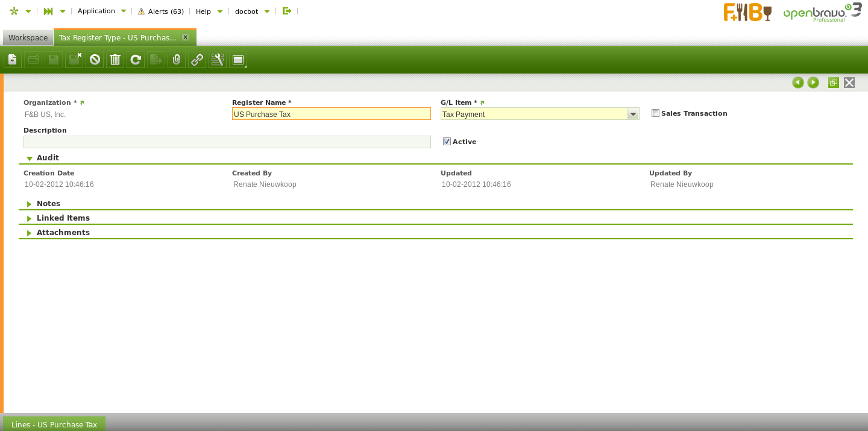
Task: Go to the previous record arrow
Action: coord(798,83)
